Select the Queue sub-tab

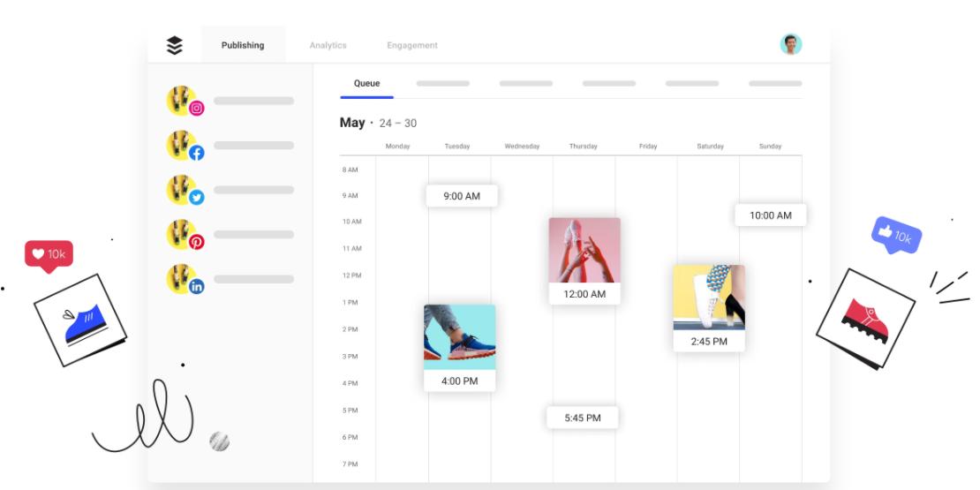[366, 84]
